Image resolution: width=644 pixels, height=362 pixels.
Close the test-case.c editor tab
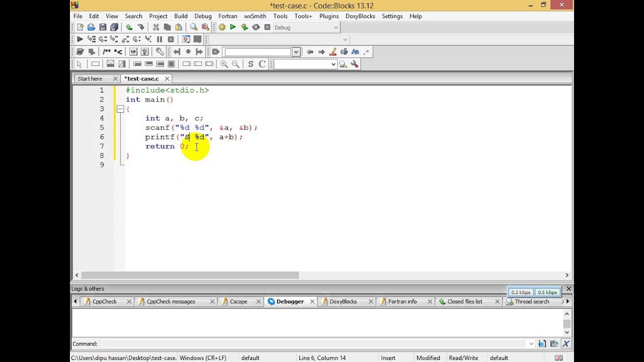pyautogui.click(x=167, y=78)
